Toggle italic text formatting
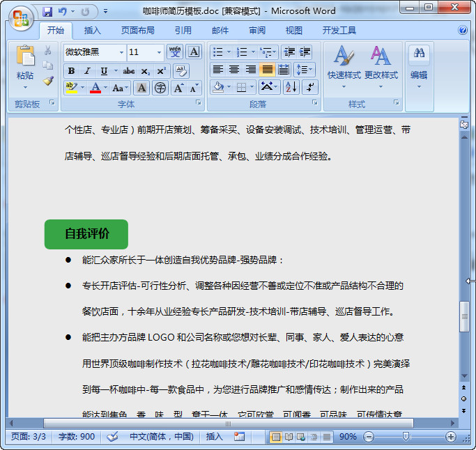This screenshot has height=450, width=476. (87, 71)
